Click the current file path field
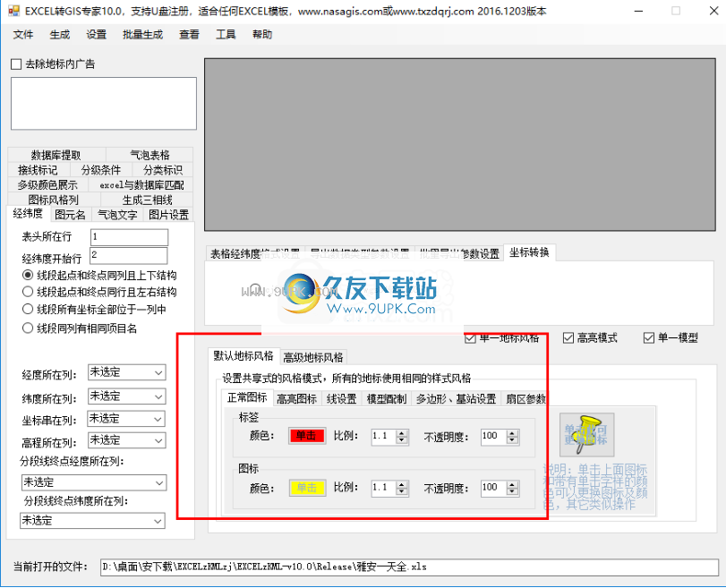Screen dimensions: 726x588 [x=409, y=567]
